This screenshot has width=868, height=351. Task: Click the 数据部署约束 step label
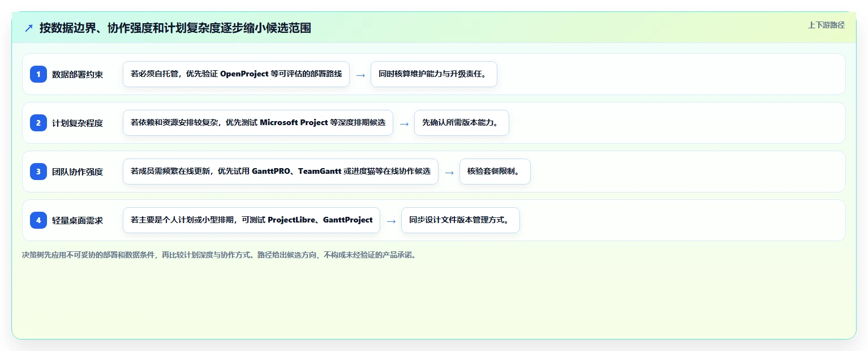tap(78, 74)
